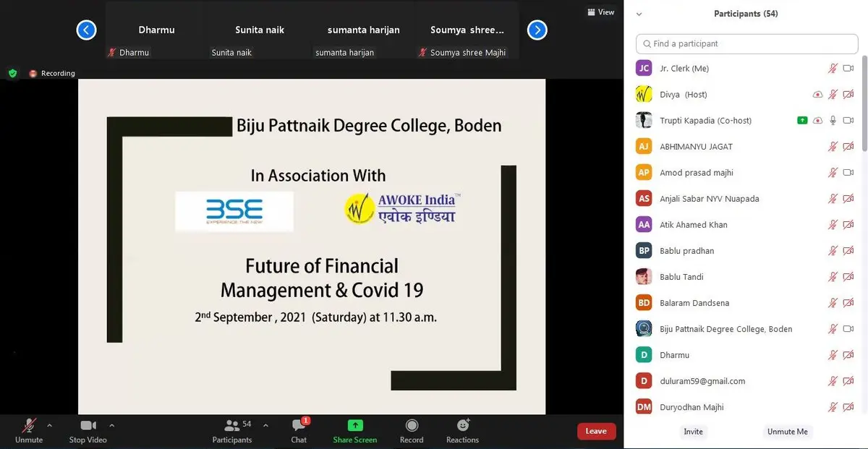The width and height of the screenshot is (868, 449).
Task: Toggle video icon for Atik Ahamed Khan
Action: (x=848, y=225)
